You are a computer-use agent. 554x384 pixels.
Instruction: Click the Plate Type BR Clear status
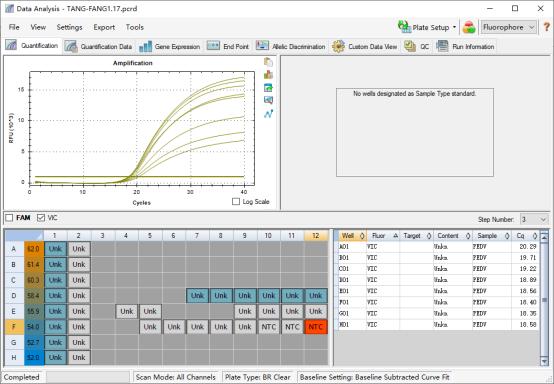point(258,377)
